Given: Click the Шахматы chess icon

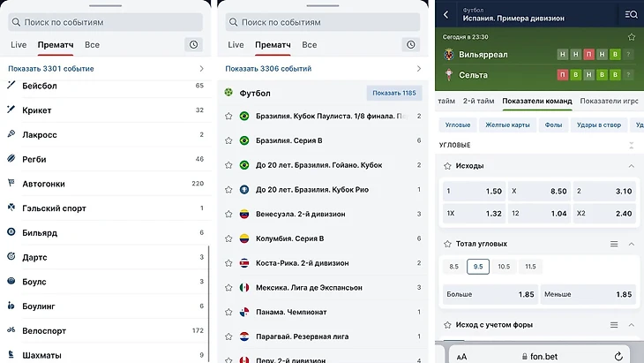Looking at the screenshot, I should (11, 355).
